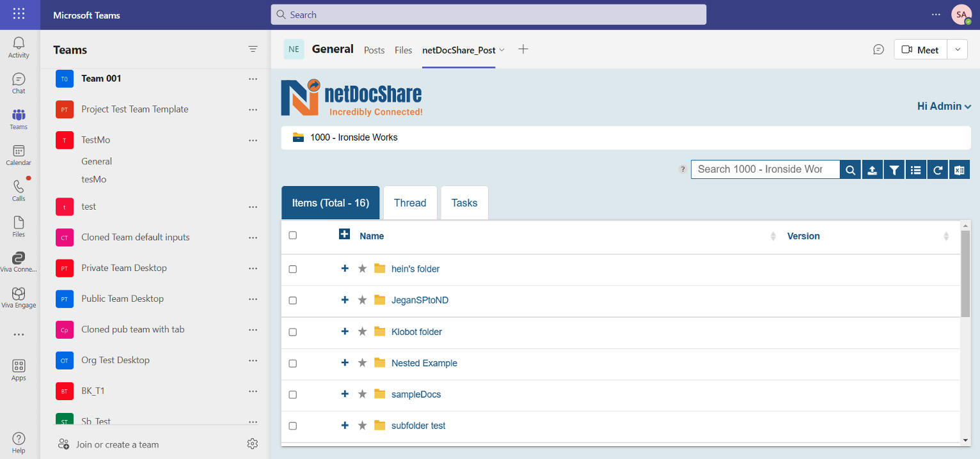The width and height of the screenshot is (980, 459).
Task: Sort by the Version column arrows
Action: pyautogui.click(x=946, y=237)
